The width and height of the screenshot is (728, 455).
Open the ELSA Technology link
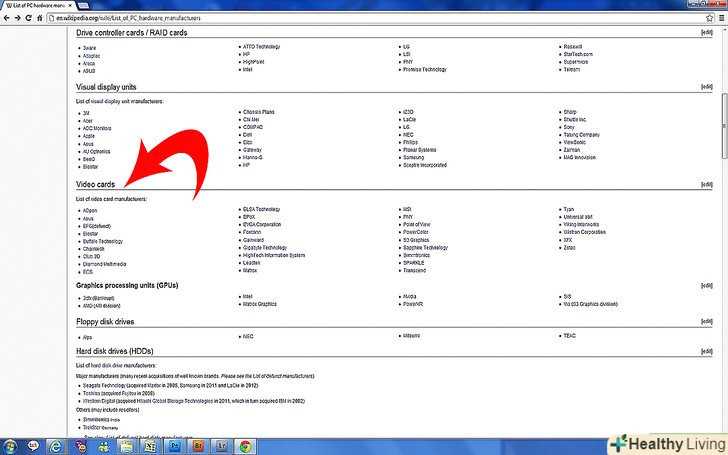(261, 209)
